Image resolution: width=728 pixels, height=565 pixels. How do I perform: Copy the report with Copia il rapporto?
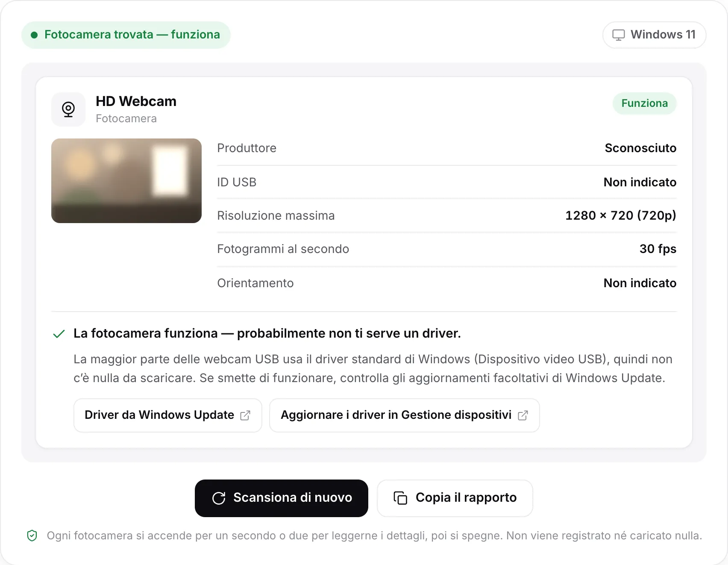point(455,498)
